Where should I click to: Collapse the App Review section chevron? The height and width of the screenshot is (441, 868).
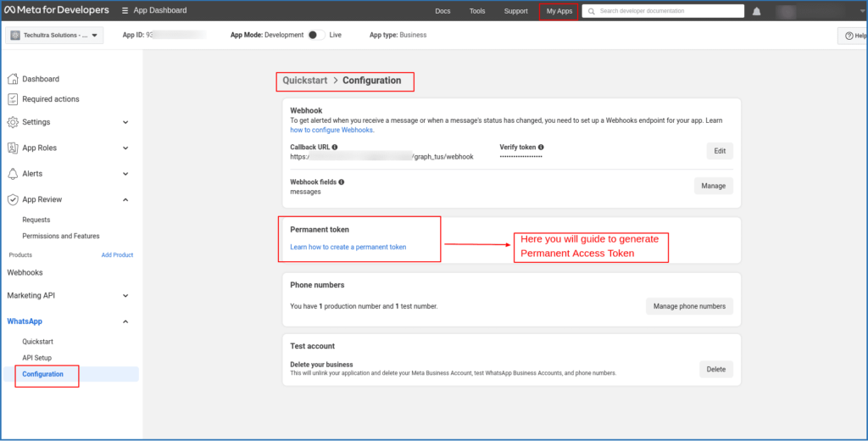[x=125, y=199]
